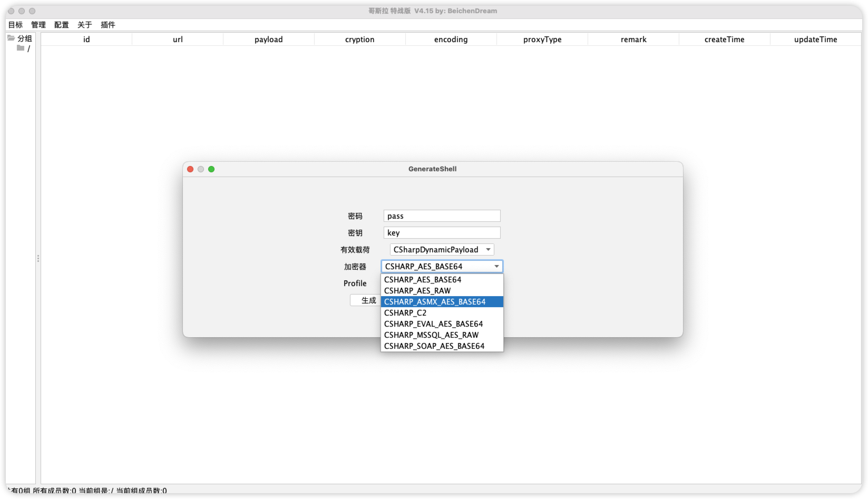Image resolution: width=868 pixels, height=499 pixels.
Task: Choose CSHARP_MSSQL_AES_RAW option
Action: click(431, 335)
